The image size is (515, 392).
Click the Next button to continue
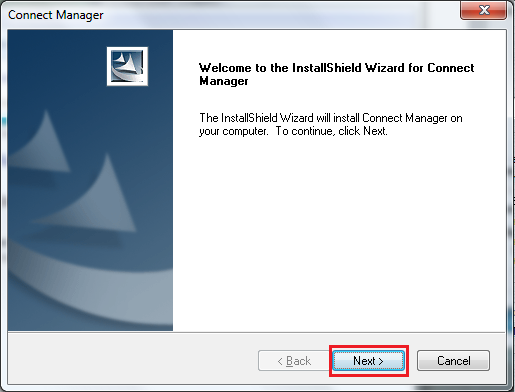pyautogui.click(x=369, y=361)
